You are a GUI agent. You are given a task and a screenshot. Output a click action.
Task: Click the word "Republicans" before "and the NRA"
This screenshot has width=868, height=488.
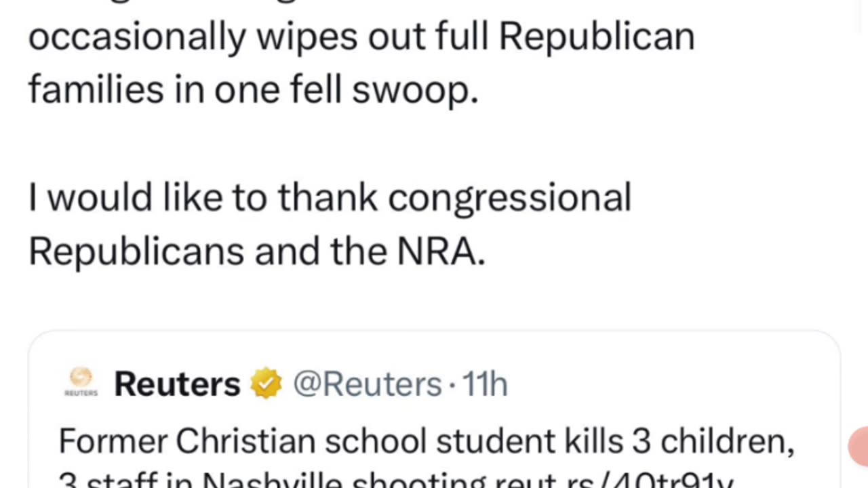click(x=136, y=251)
